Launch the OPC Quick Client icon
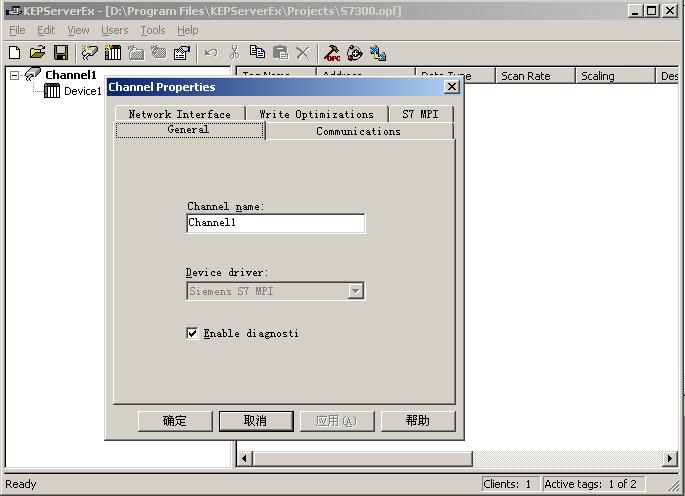This screenshot has width=685, height=496. click(x=332, y=53)
